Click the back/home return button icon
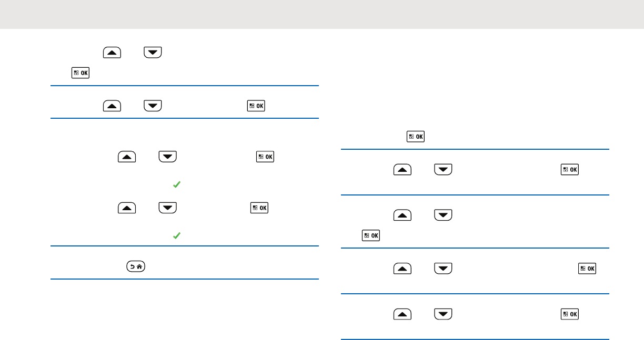Viewport: 644px width, 340px height. pyautogui.click(x=136, y=267)
